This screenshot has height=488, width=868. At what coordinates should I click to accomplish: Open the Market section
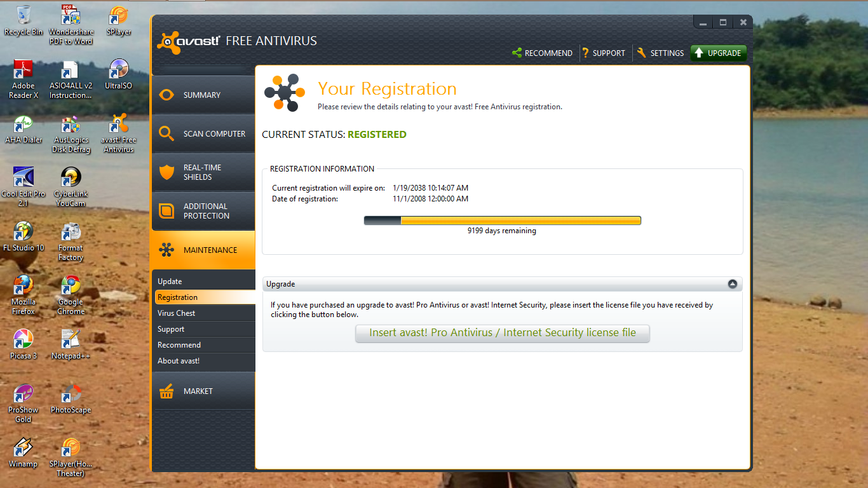click(203, 391)
